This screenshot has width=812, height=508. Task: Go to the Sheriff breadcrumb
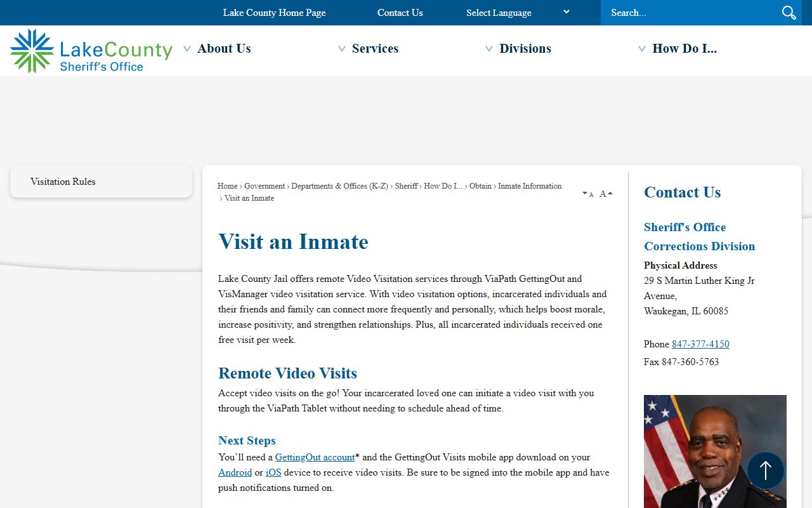click(406, 186)
